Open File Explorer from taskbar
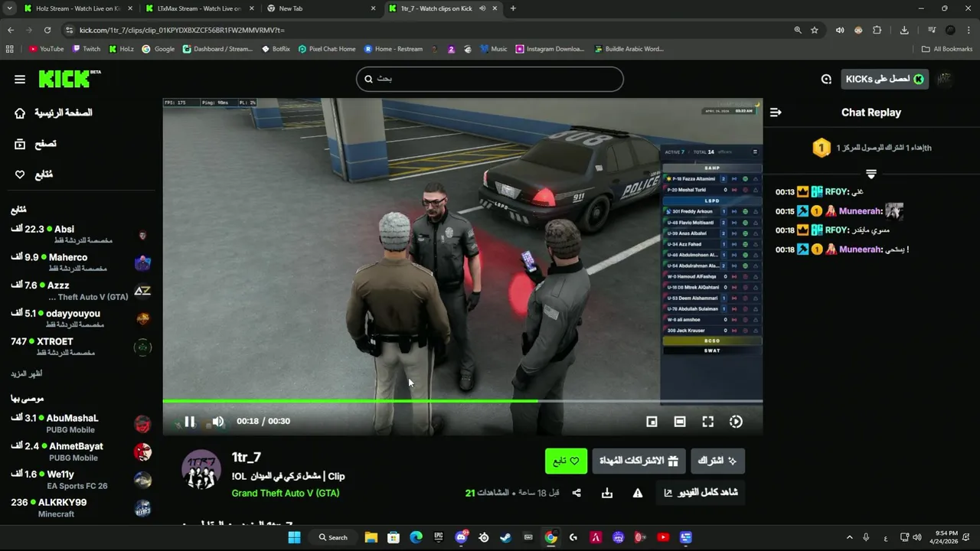The image size is (980, 551). [x=371, y=537]
